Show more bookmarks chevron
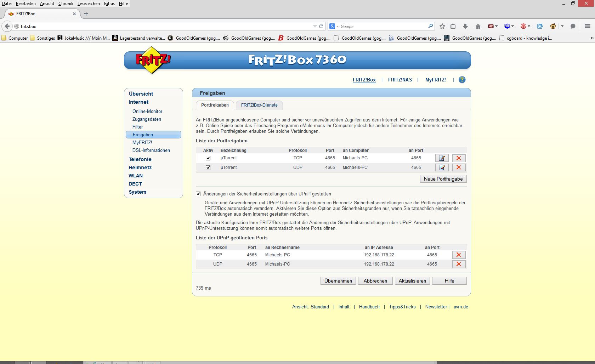 coord(592,38)
